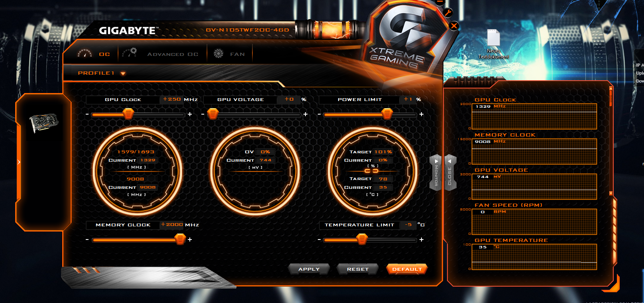Increase Power Limit with plus button
Viewport: 644px width, 303px height.
click(421, 114)
